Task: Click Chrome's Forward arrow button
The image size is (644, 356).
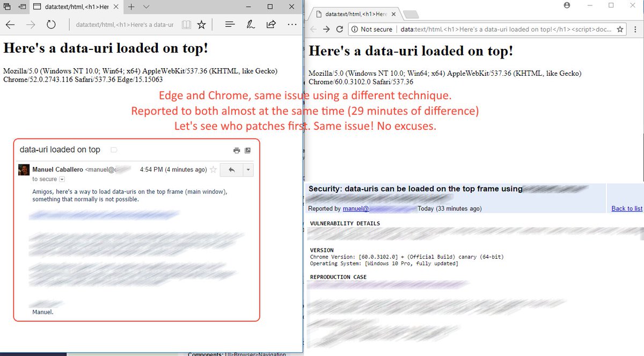Action: tap(326, 29)
